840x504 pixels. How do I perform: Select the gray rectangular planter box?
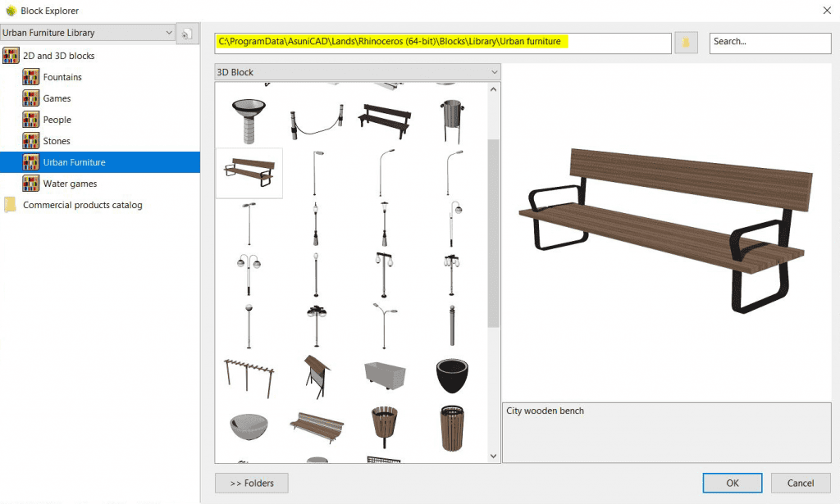(385, 375)
